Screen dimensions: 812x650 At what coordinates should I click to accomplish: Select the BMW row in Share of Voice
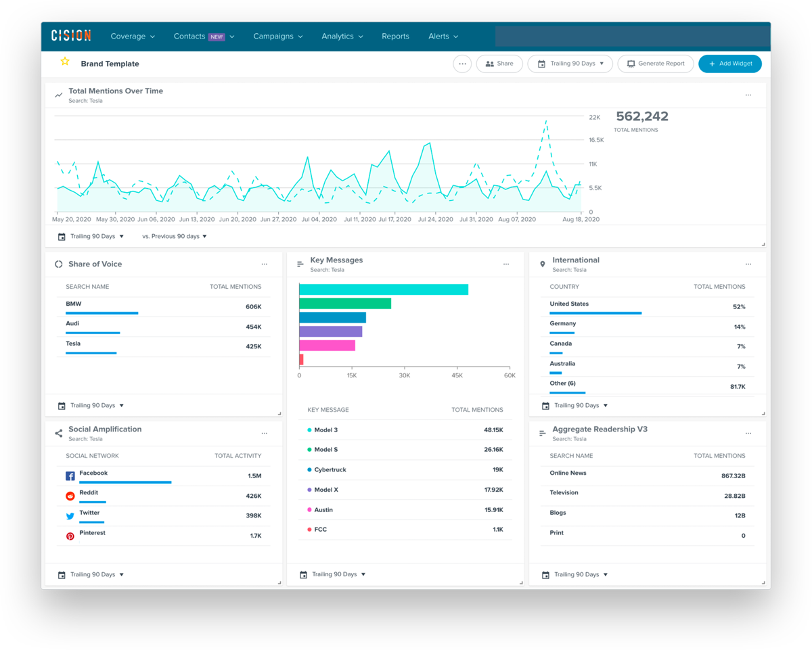163,307
